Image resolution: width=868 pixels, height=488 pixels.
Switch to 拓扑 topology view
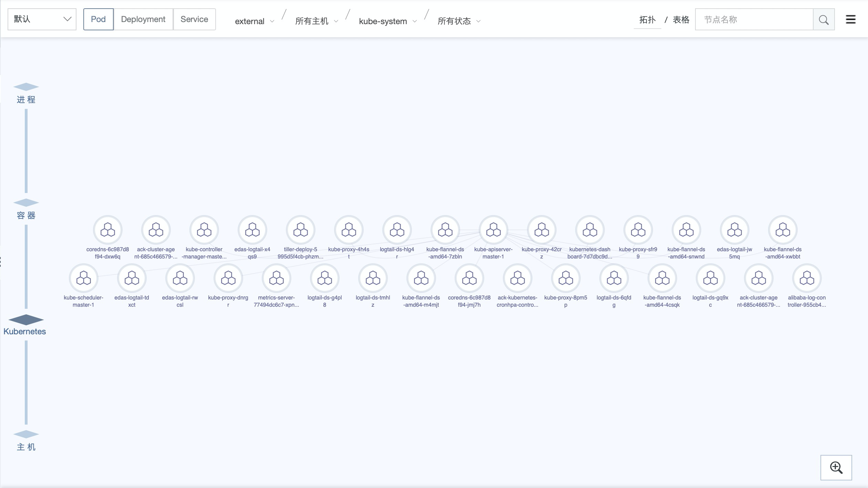pyautogui.click(x=647, y=20)
